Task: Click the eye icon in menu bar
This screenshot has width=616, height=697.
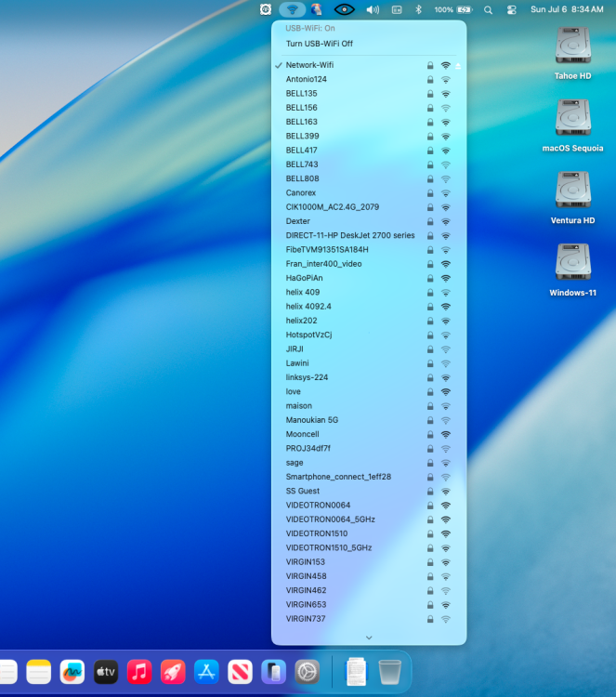Action: pyautogui.click(x=344, y=9)
